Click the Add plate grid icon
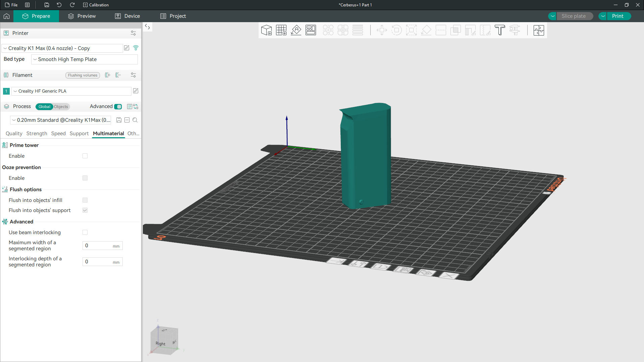This screenshot has height=362, width=644. click(281, 30)
